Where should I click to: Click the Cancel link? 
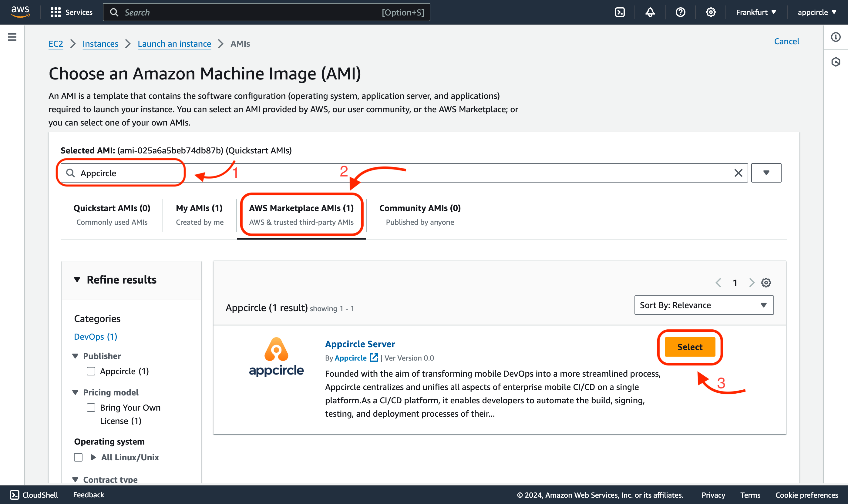(x=786, y=41)
